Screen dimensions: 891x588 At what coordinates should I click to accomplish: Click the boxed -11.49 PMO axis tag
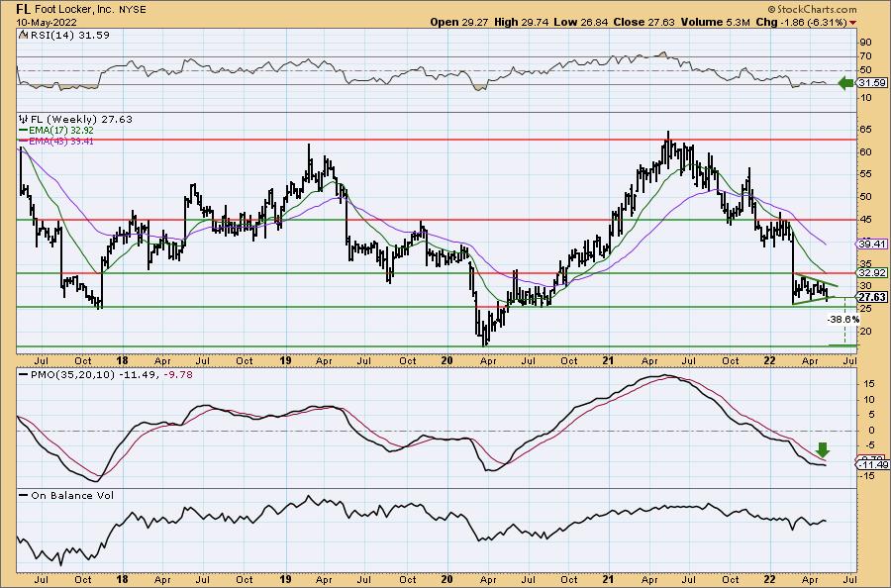pyautogui.click(x=872, y=464)
